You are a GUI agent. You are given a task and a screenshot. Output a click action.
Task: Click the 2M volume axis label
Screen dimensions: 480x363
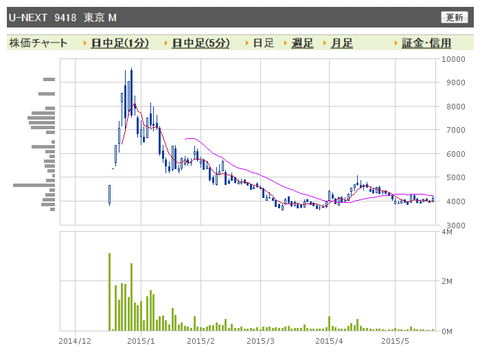(x=447, y=281)
